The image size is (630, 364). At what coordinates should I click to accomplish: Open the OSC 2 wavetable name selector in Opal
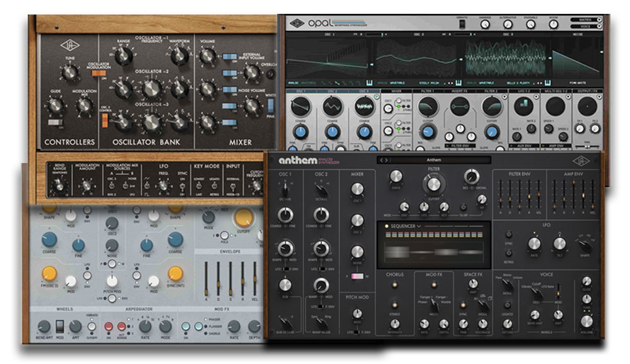pyautogui.click(x=430, y=82)
